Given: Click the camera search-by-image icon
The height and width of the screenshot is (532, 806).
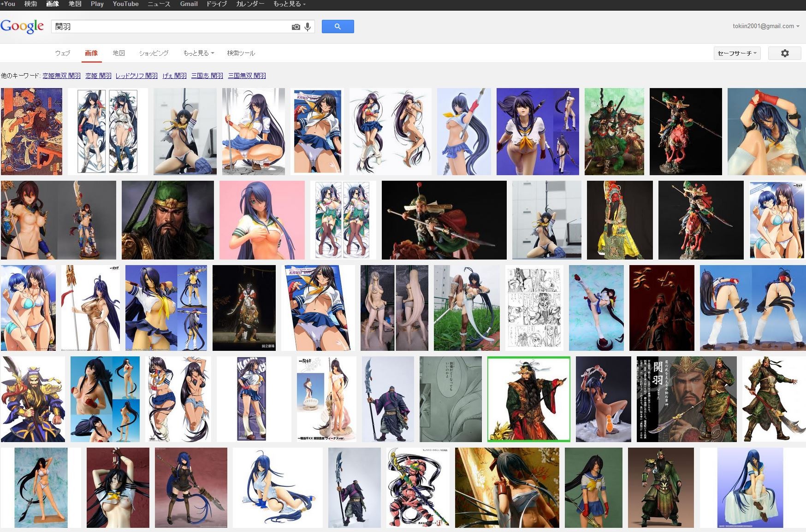Looking at the screenshot, I should click(296, 27).
